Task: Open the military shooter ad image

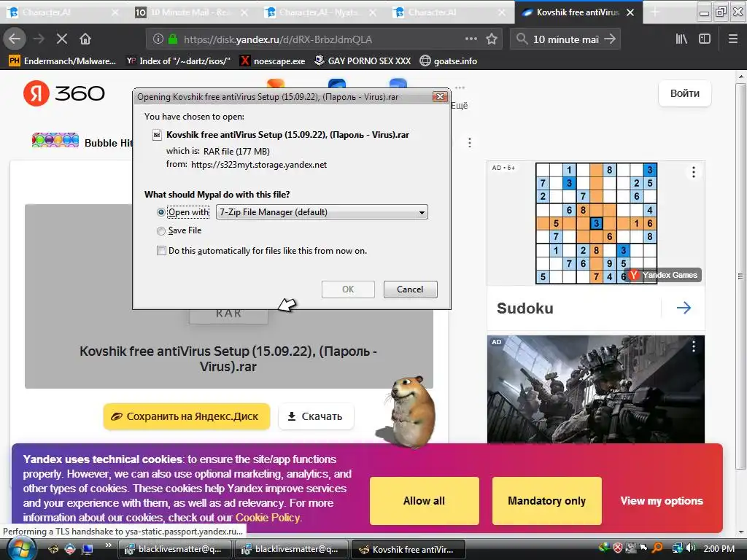Action: click(x=595, y=389)
